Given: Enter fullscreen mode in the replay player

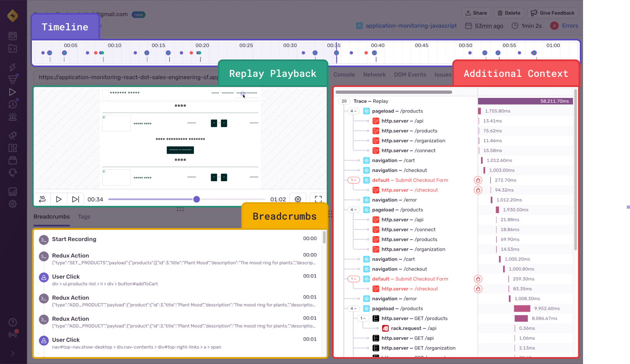Looking at the screenshot, I should coord(318,199).
